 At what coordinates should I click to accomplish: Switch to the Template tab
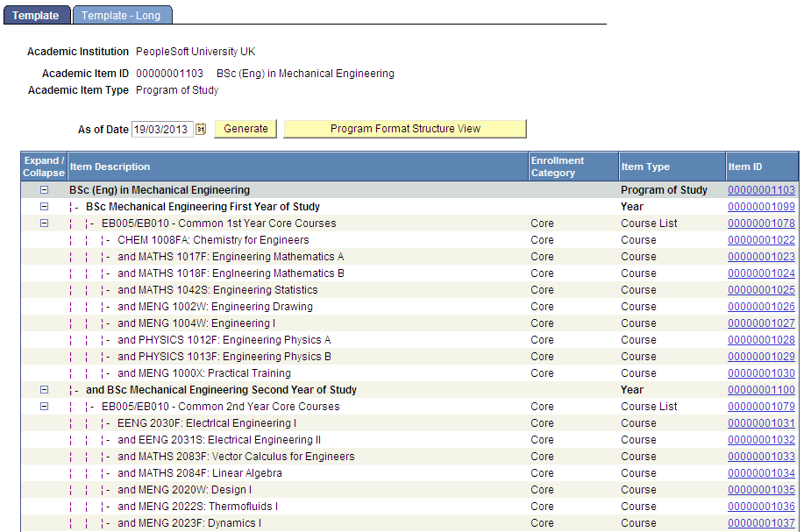coord(36,16)
